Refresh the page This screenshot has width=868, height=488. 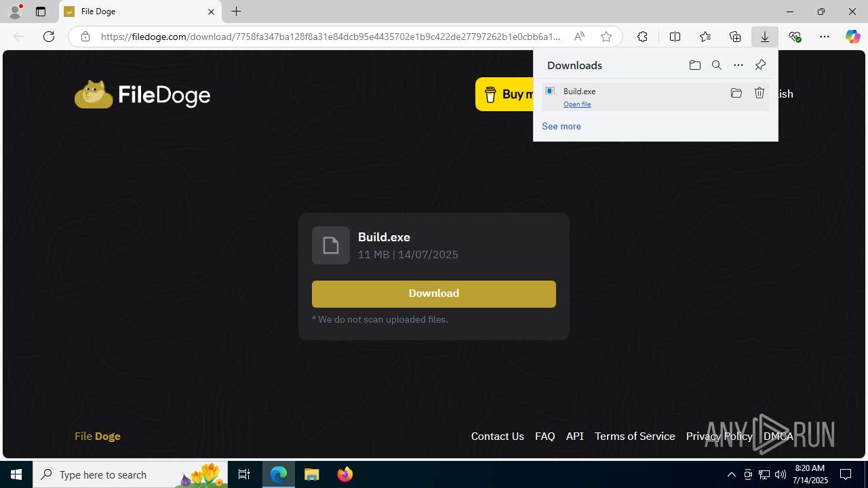click(49, 37)
